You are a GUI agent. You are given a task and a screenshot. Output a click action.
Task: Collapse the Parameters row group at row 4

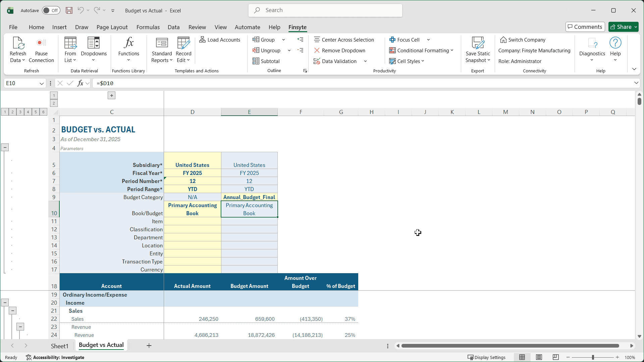tap(5, 147)
